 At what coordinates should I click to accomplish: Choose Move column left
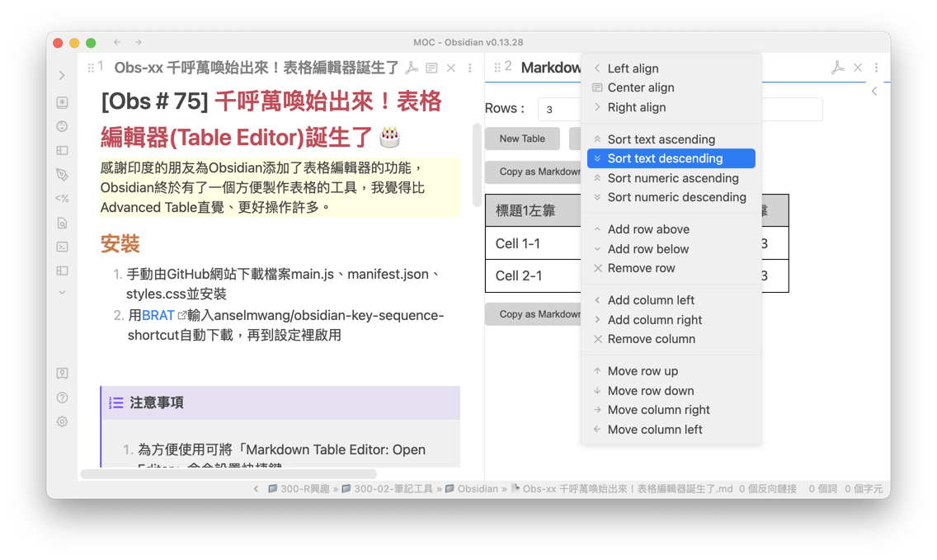(x=671, y=430)
